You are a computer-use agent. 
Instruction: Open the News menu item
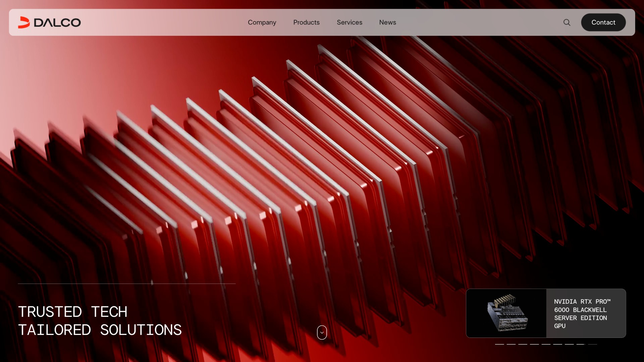point(388,22)
